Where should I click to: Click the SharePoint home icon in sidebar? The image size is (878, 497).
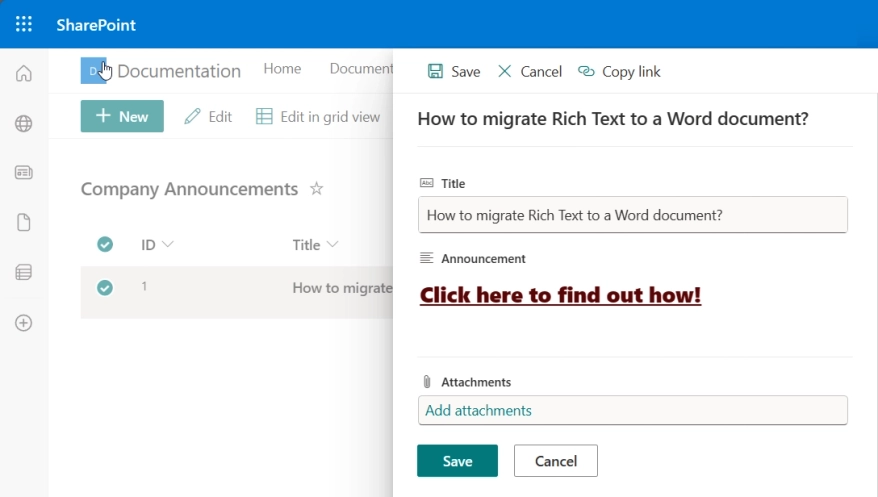point(24,73)
